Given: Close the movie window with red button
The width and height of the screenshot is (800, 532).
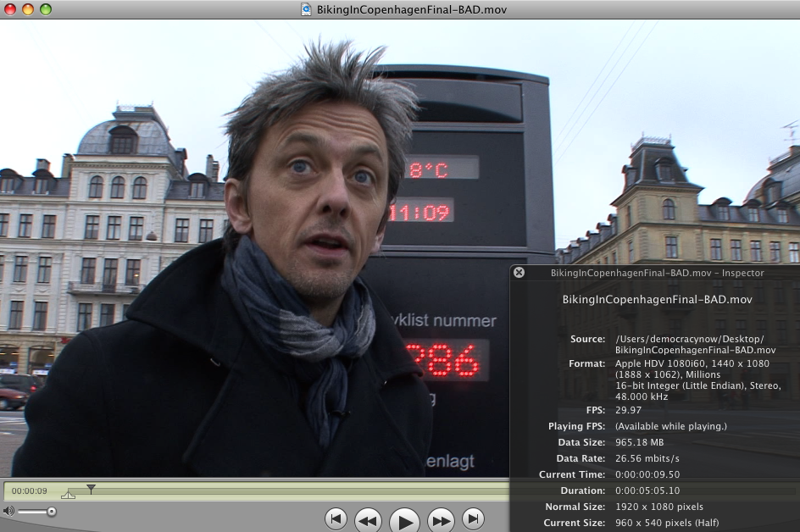Looking at the screenshot, I should (10, 9).
